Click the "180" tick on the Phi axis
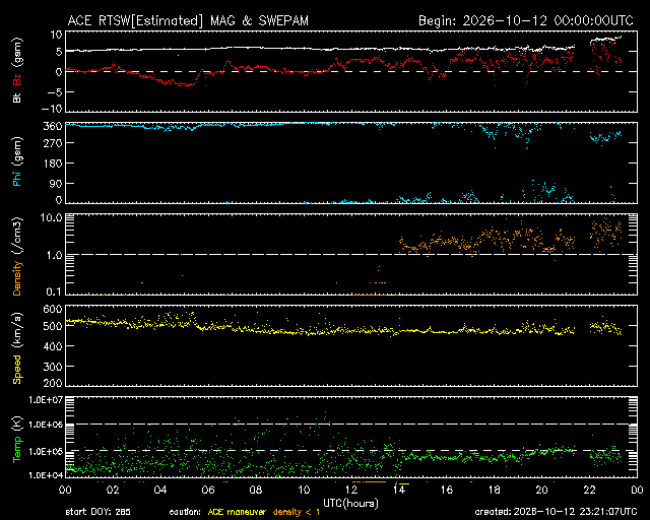Viewport: 650px width, 520px height. tap(53, 163)
